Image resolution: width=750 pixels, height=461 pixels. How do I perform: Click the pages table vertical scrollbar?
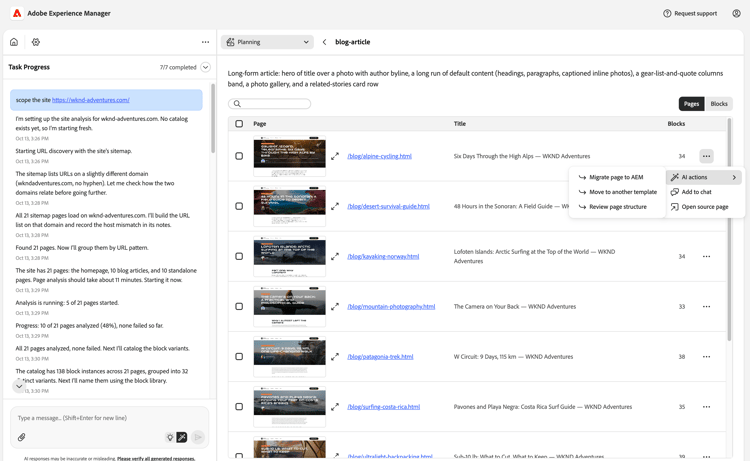[729, 230]
